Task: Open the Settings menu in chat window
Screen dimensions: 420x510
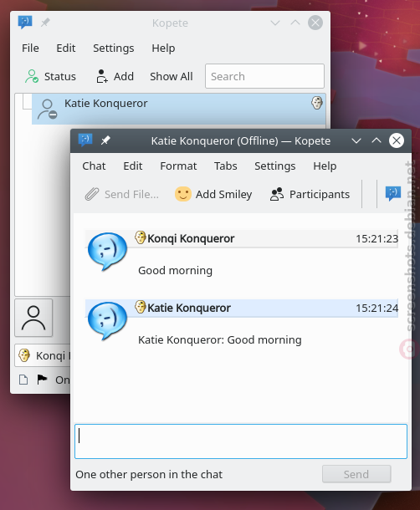Action: point(274,166)
